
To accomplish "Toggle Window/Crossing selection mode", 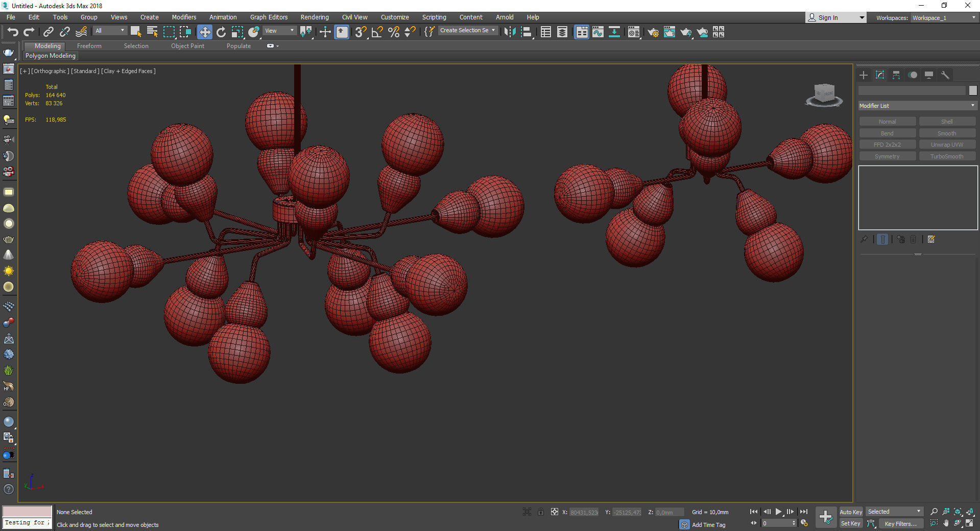I will pyautogui.click(x=185, y=32).
